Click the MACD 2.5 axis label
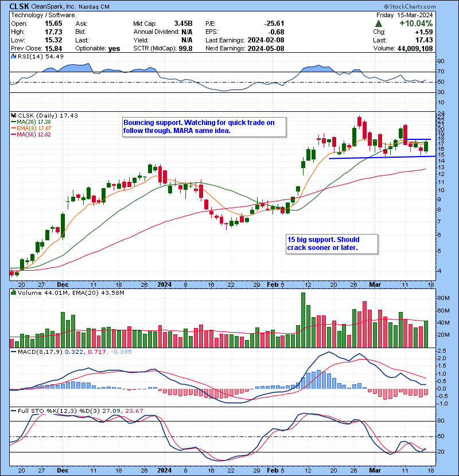The height and width of the screenshot is (476, 459). pos(442,351)
